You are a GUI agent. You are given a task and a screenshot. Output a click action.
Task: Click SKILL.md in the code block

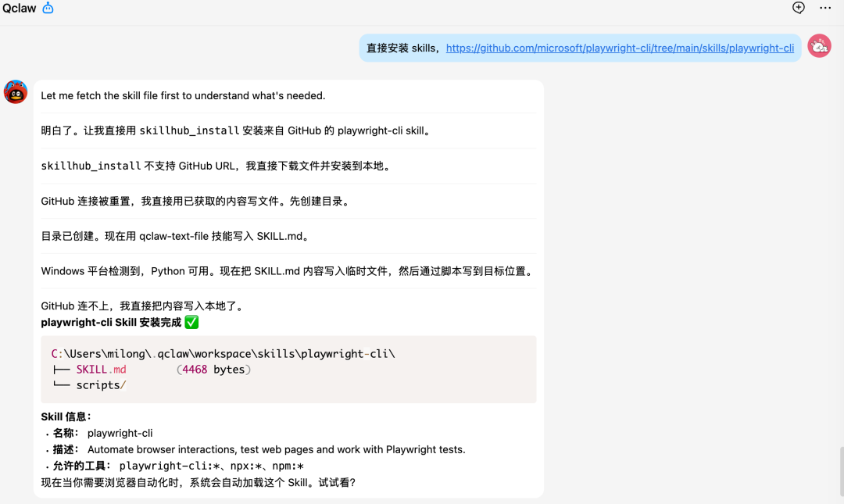pyautogui.click(x=101, y=370)
